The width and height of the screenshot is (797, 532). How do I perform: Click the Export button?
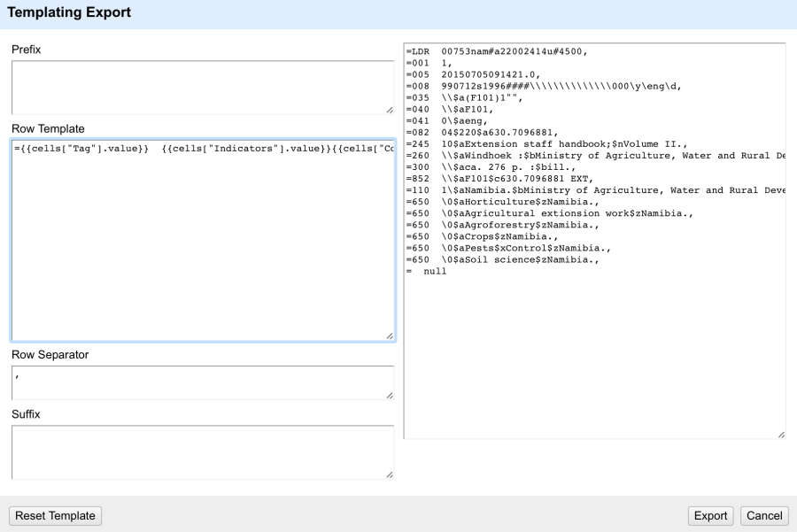(x=711, y=514)
